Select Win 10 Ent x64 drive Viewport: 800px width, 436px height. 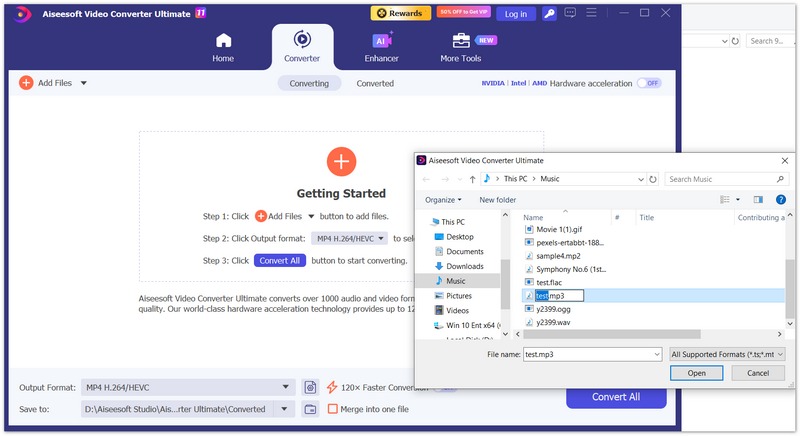click(467, 325)
